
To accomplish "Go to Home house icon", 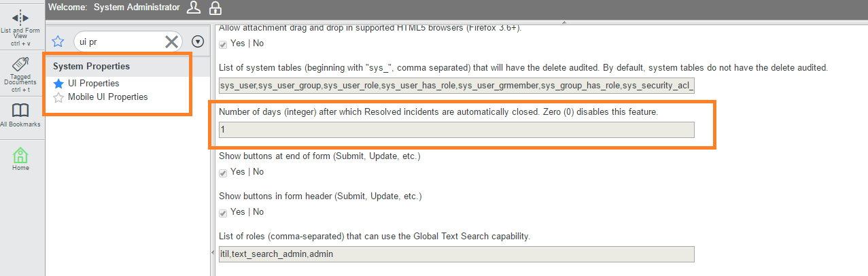I will click(x=21, y=154).
